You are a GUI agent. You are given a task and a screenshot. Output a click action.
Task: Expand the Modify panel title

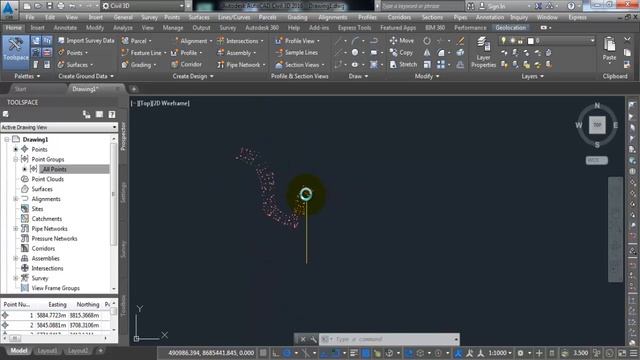point(427,76)
